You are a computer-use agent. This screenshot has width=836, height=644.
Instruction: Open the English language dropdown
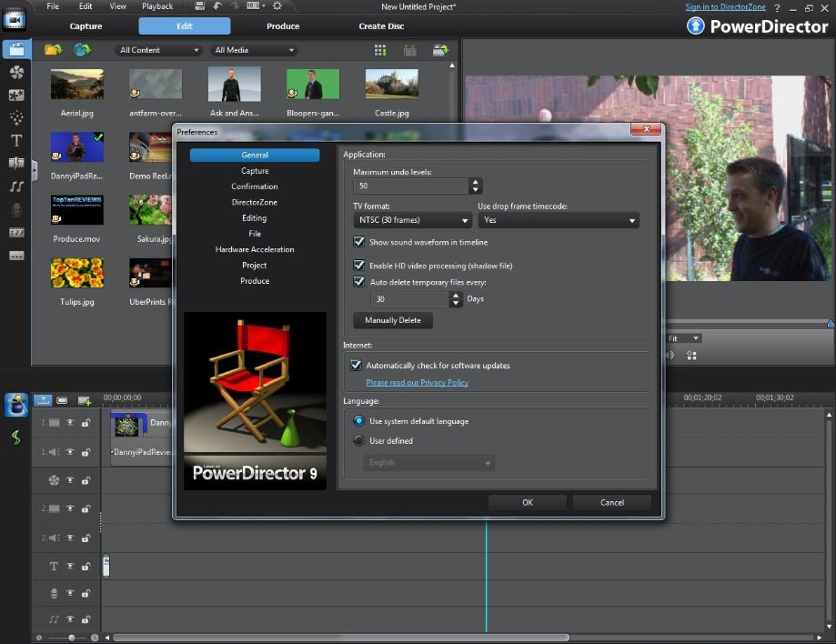tap(428, 463)
